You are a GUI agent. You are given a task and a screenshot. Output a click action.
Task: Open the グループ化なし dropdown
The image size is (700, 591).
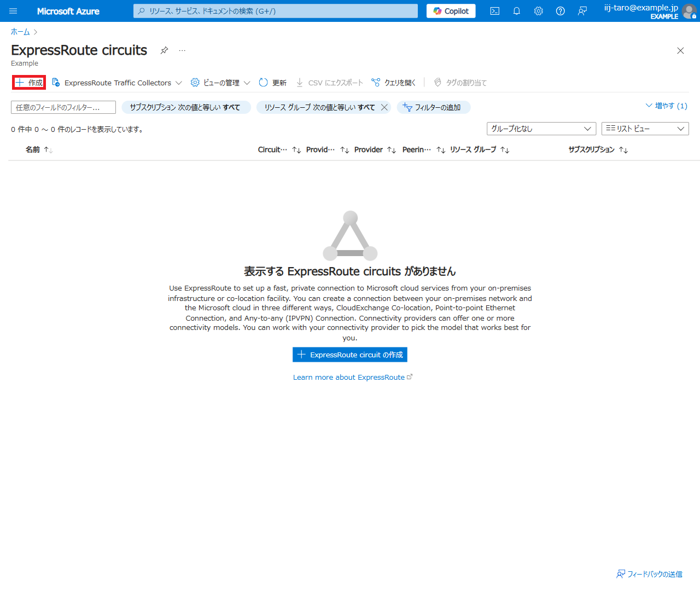(541, 129)
